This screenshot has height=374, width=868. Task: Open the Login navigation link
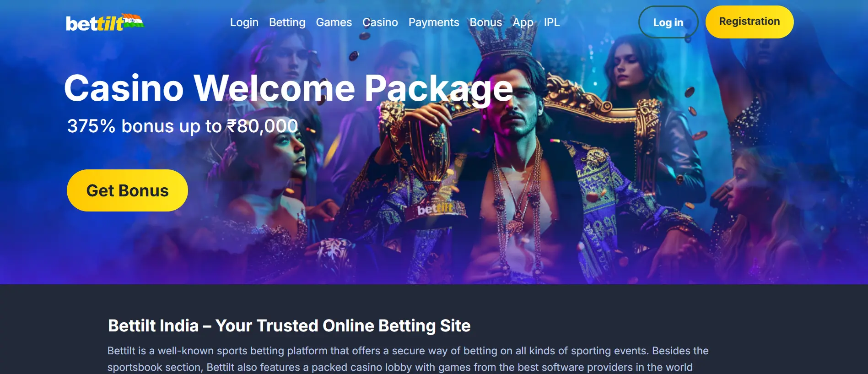point(244,22)
